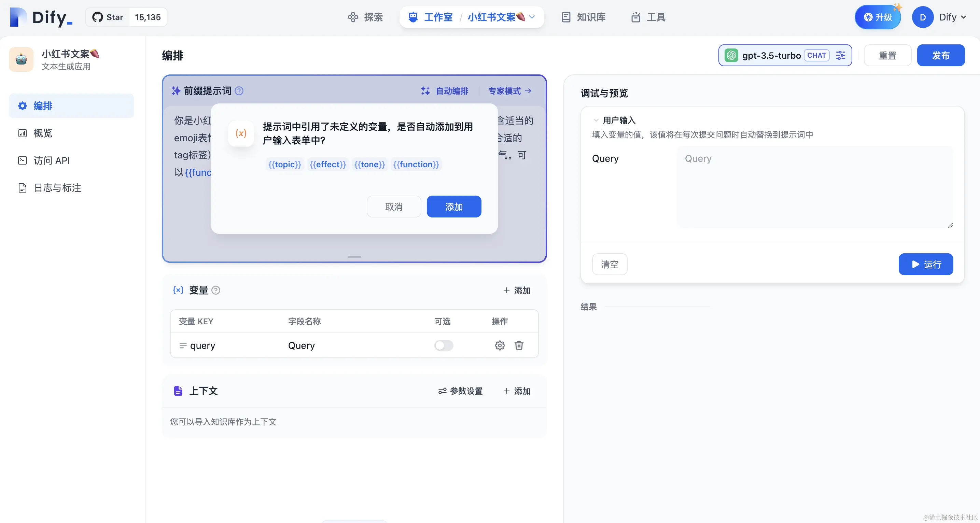Open model parameter settings sliders icon
980x523 pixels.
coord(840,56)
